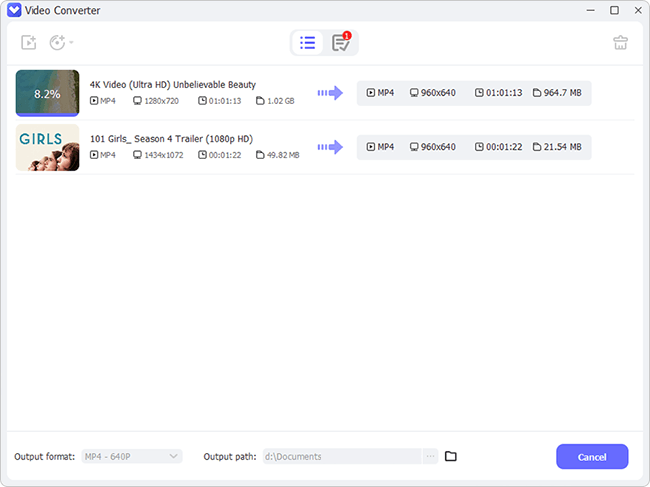Image resolution: width=650 pixels, height=487 pixels.
Task: Click the source 49.82 MB file size
Action: point(283,155)
